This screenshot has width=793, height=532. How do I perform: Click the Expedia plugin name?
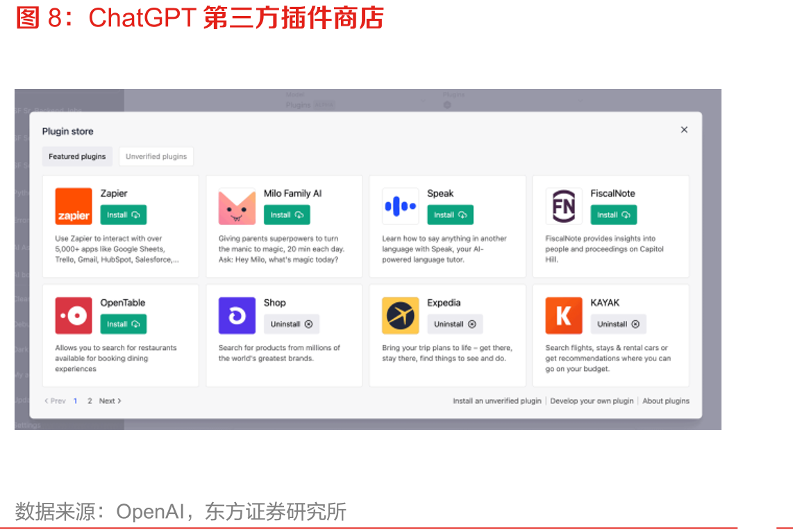[444, 303]
